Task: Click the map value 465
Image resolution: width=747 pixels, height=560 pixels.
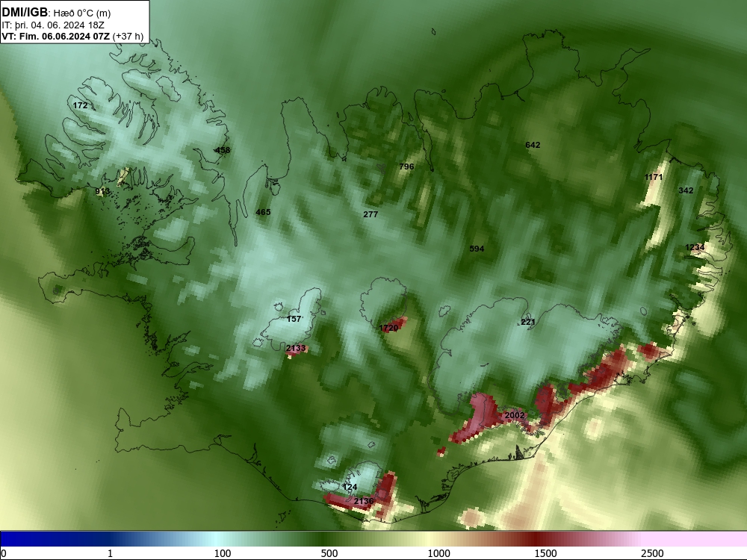Action: (x=263, y=212)
